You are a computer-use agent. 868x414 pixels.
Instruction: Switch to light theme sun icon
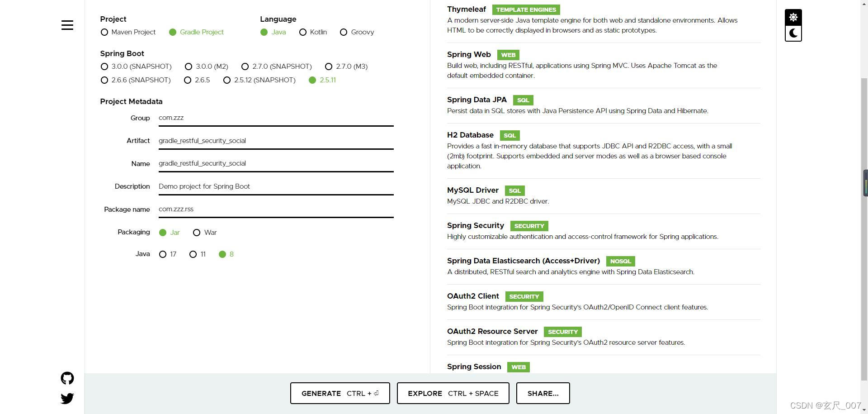coord(793,18)
